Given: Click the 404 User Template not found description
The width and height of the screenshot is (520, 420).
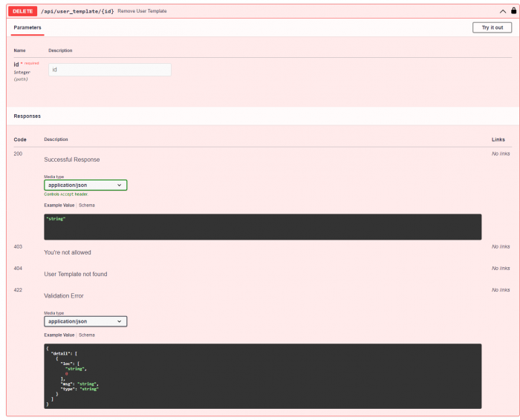Looking at the screenshot, I should click(75, 274).
